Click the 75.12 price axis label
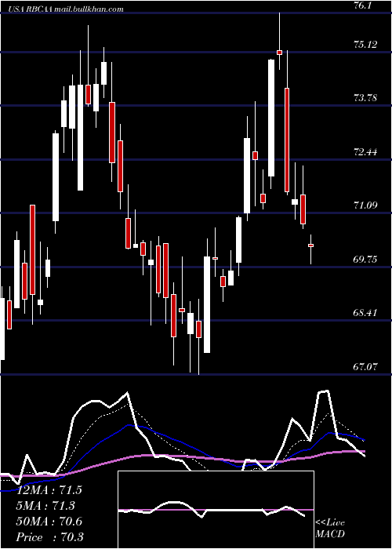This screenshot has height=549, width=392. pos(365,45)
